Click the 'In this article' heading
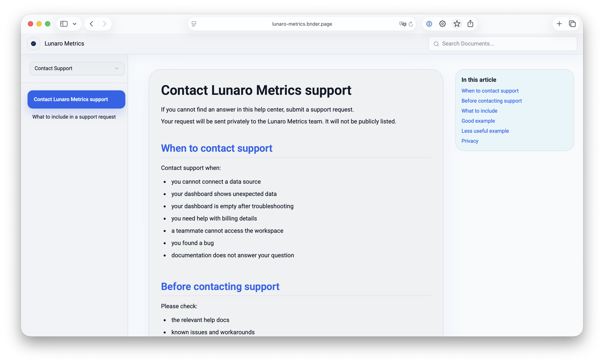604x364 pixels. (479, 80)
